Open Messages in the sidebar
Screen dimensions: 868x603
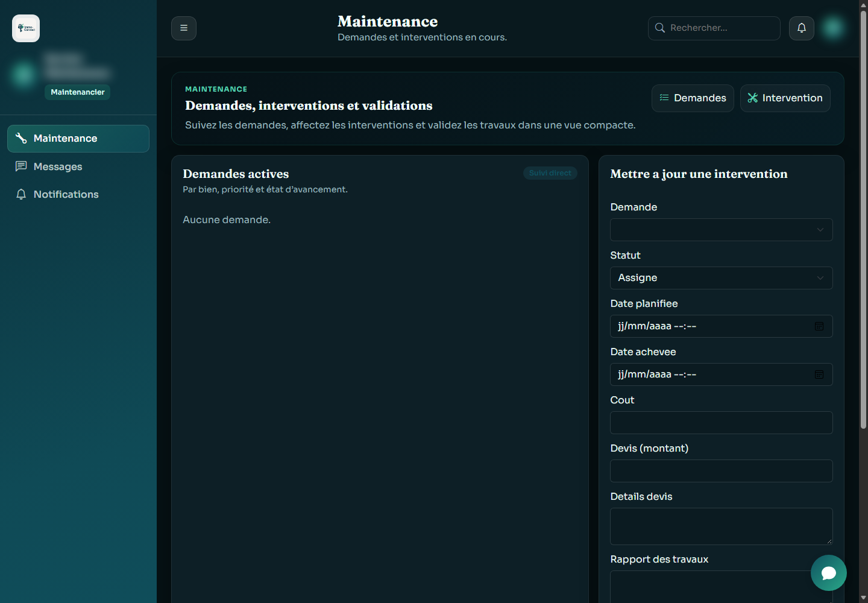[x=78, y=166]
